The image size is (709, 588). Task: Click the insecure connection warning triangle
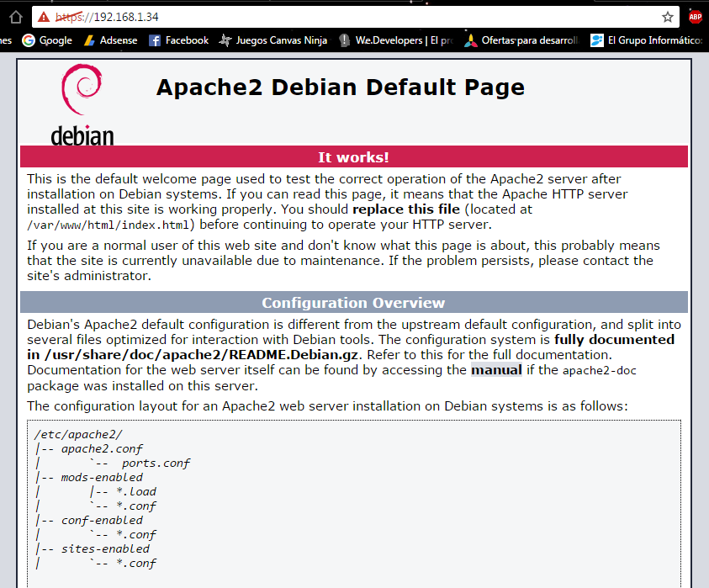(45, 17)
